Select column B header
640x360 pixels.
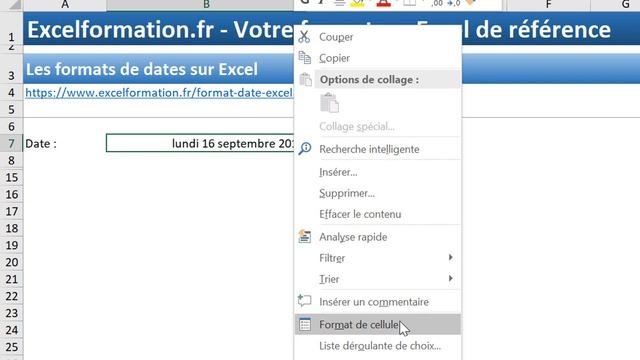(x=206, y=4)
